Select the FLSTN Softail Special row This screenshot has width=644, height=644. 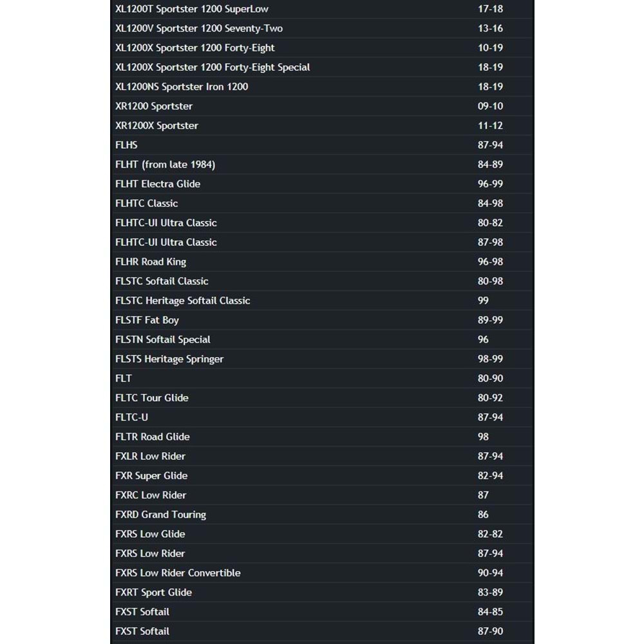pos(322,339)
